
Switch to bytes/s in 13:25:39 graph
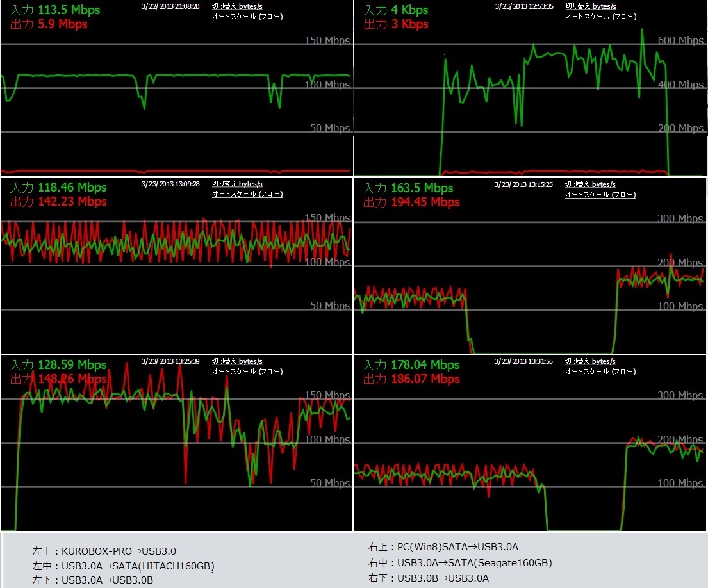point(237,361)
